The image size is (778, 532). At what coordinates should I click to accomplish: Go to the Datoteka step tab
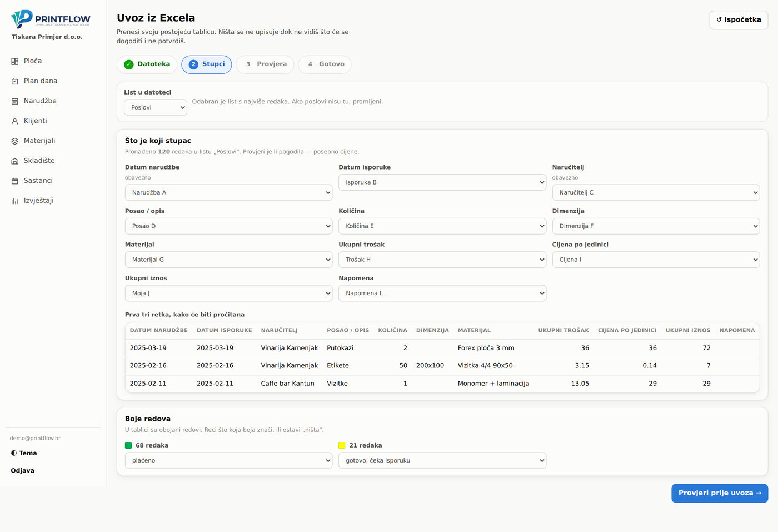pos(147,64)
